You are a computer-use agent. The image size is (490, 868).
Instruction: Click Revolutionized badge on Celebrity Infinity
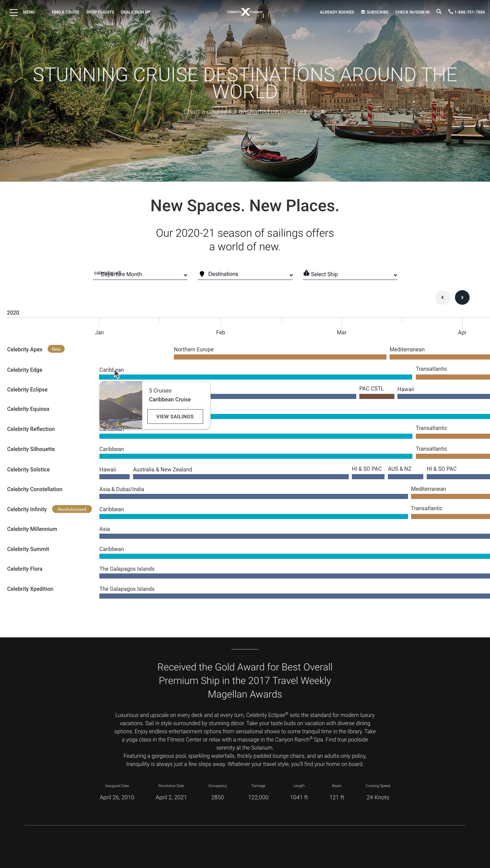click(x=72, y=509)
